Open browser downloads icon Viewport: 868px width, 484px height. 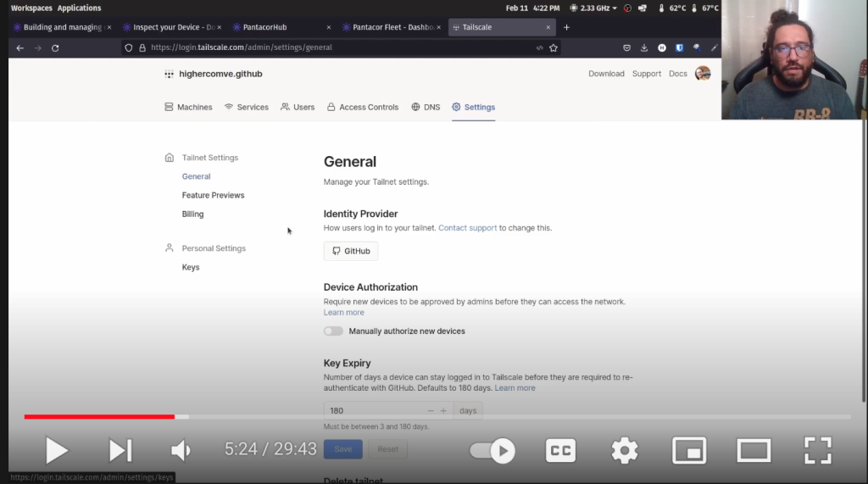(644, 48)
